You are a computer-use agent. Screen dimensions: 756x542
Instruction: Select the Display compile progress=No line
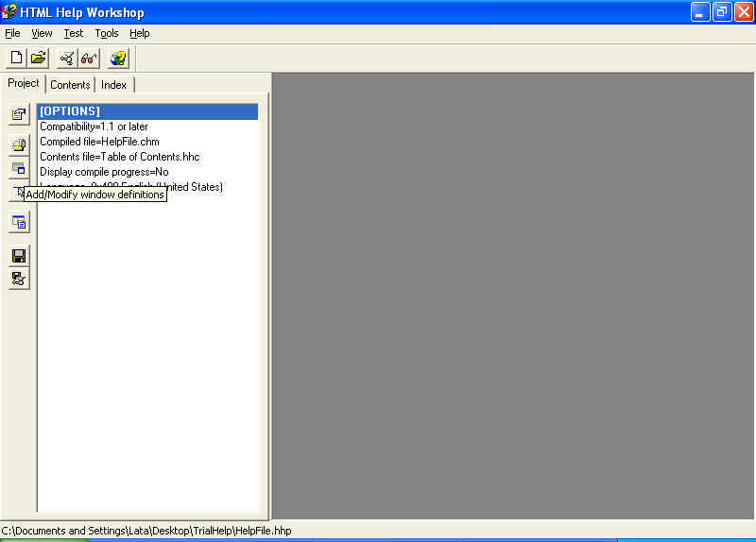(104, 172)
